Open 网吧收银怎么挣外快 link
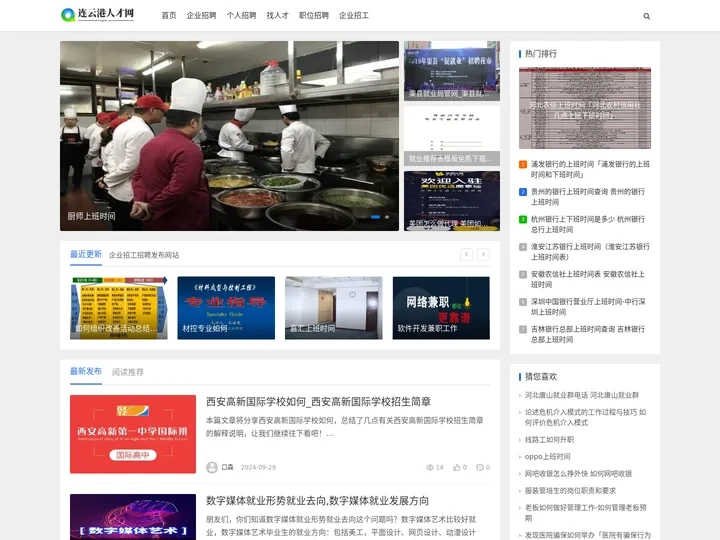 coord(578,473)
